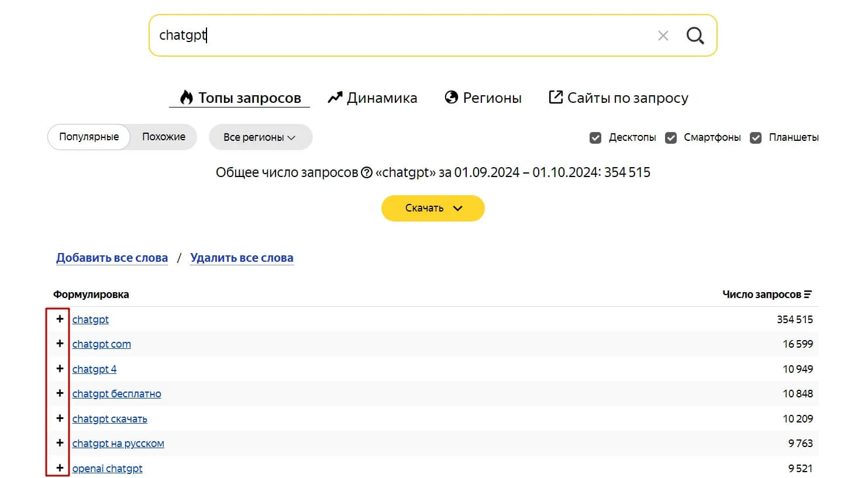Click plus icon next to 'chatgpt com'

pos(60,344)
